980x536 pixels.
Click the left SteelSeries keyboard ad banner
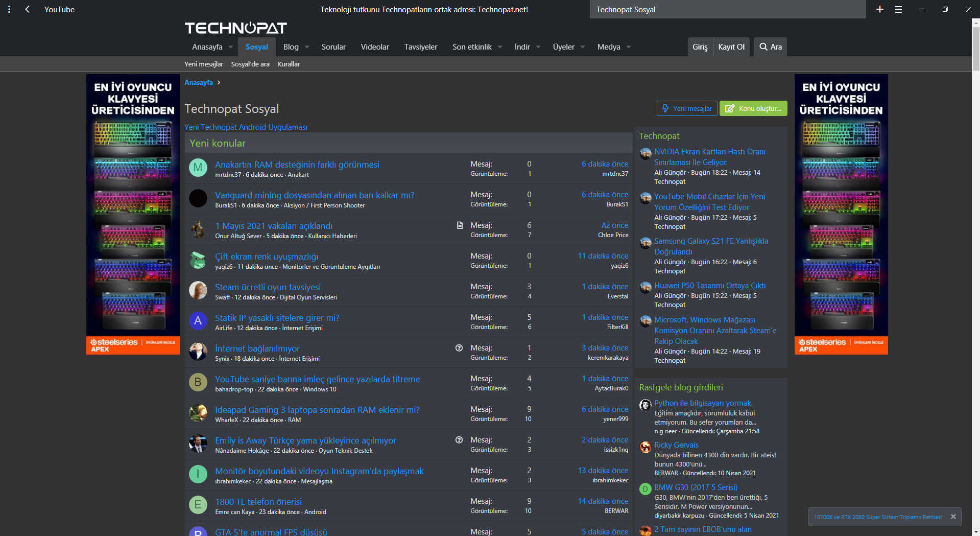click(x=133, y=214)
